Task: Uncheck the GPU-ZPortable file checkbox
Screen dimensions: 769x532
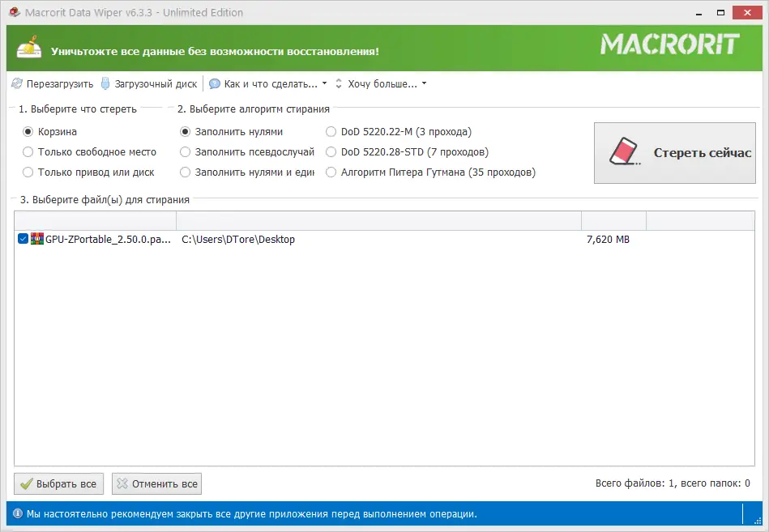Action: click(x=23, y=239)
